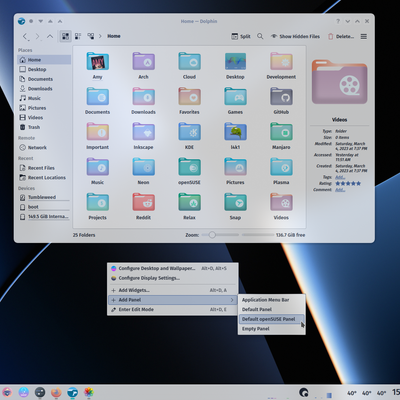Select Music in Places sidebar
The image size is (400, 400).
[x=44, y=98]
